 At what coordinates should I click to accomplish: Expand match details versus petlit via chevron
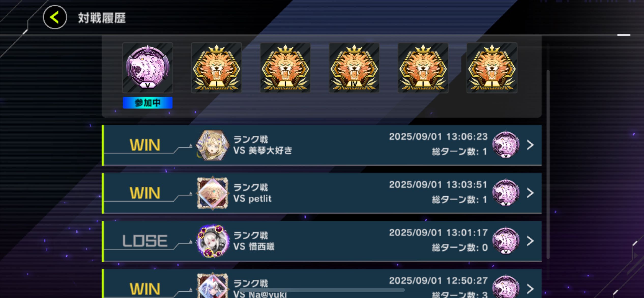click(x=531, y=193)
